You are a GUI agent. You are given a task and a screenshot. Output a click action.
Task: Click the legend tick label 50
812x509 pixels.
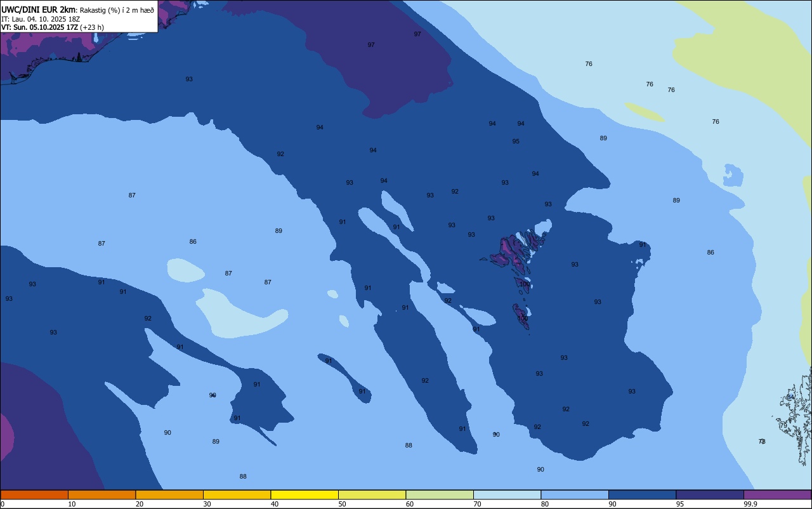coord(342,504)
